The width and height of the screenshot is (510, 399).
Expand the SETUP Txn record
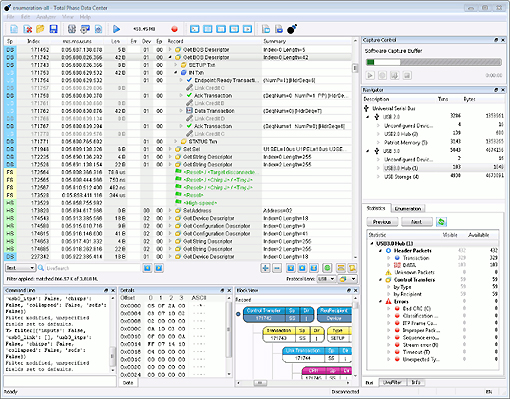coord(176,65)
